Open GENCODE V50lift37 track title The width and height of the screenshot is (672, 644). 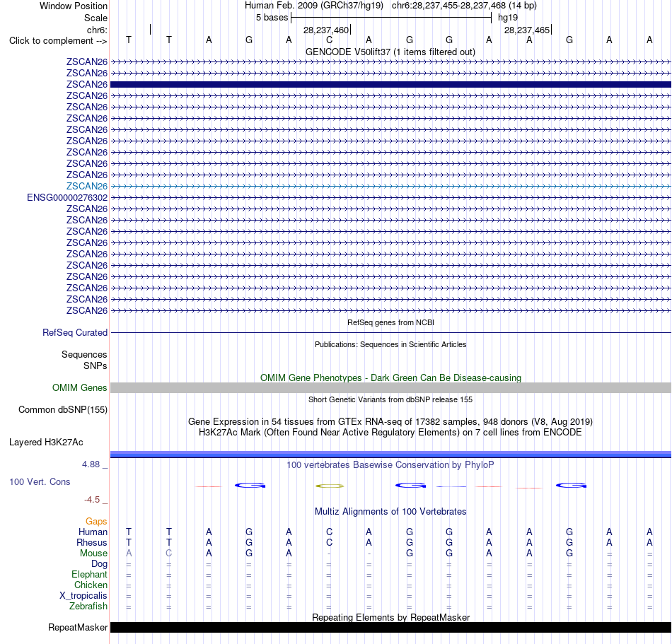point(390,52)
